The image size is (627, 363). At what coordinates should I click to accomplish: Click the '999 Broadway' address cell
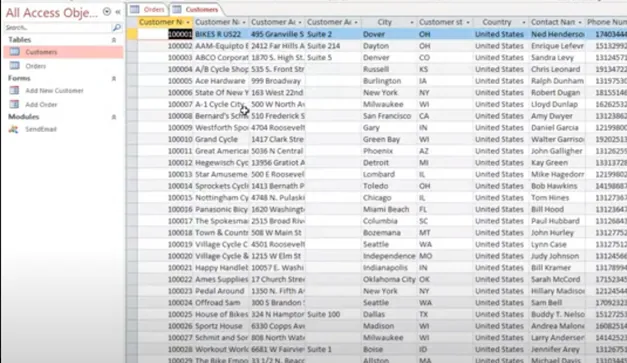pyautogui.click(x=277, y=81)
